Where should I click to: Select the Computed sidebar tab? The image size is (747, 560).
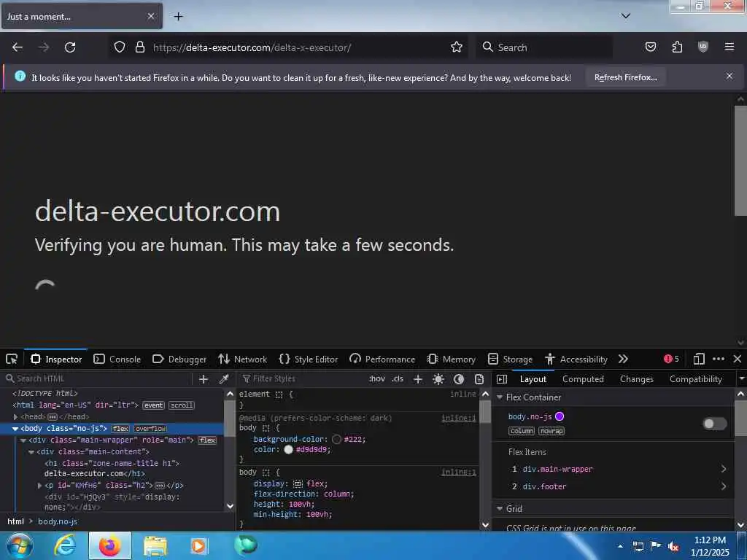click(583, 379)
